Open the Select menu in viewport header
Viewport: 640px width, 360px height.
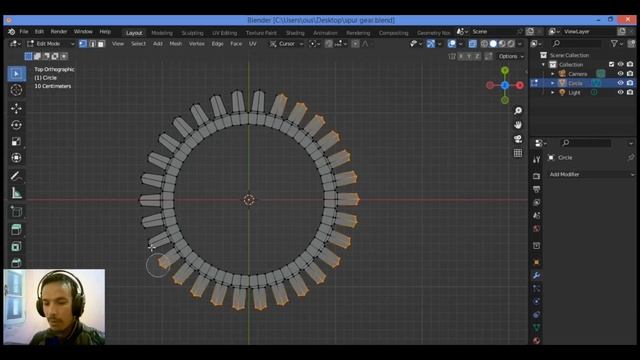pyautogui.click(x=138, y=44)
